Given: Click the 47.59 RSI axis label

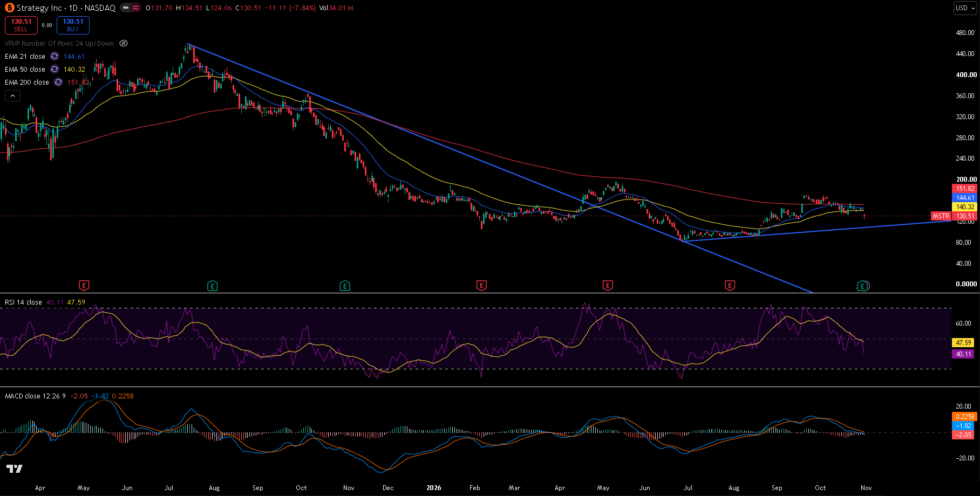Looking at the screenshot, I should click(964, 342).
